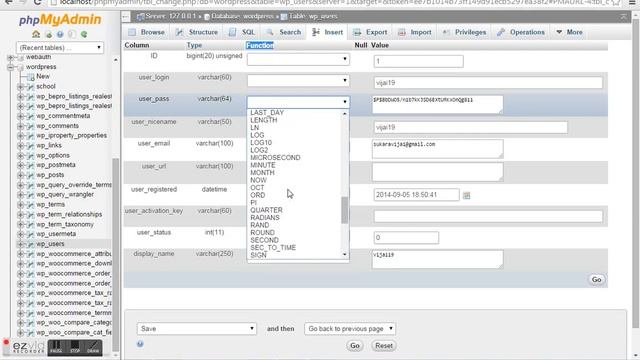
Task: Open the Recent tables dropdown
Action: 60,47
